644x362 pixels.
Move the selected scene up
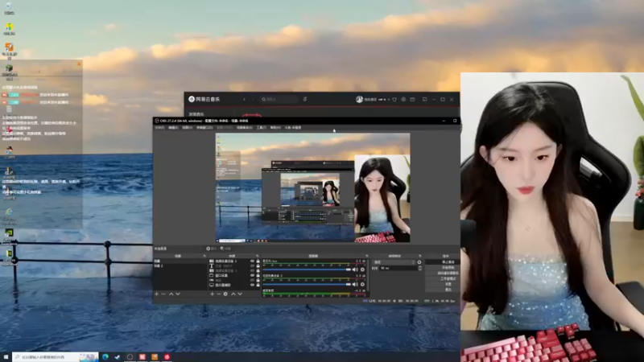point(171,294)
